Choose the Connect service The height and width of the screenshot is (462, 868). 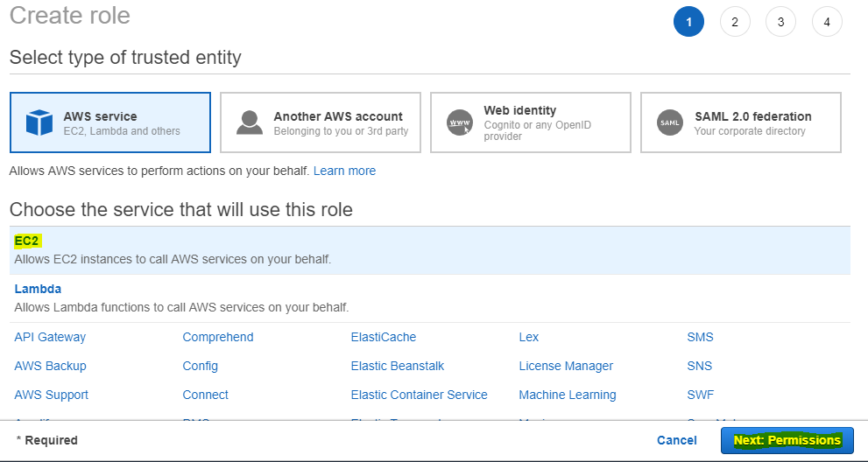coord(205,395)
